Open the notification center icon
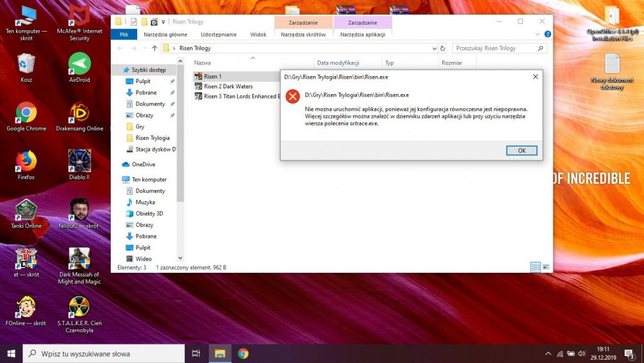Viewport: 644px width, 363px height. point(630,353)
